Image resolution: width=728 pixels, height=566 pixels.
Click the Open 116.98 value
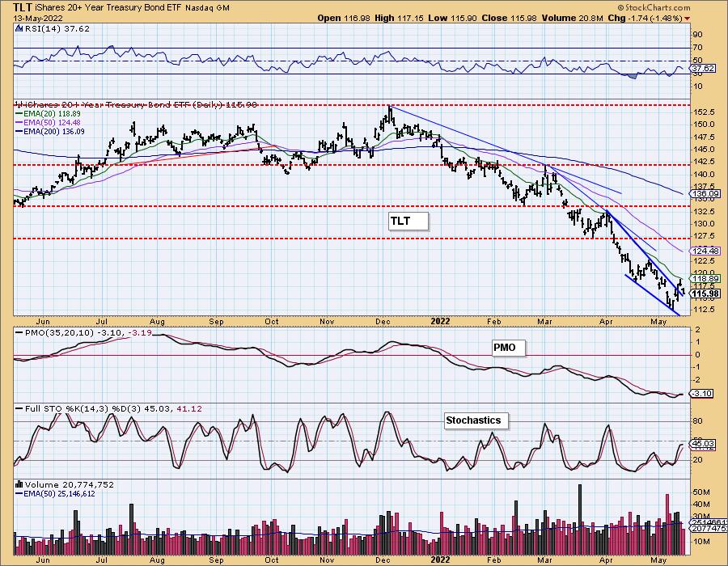coord(344,18)
